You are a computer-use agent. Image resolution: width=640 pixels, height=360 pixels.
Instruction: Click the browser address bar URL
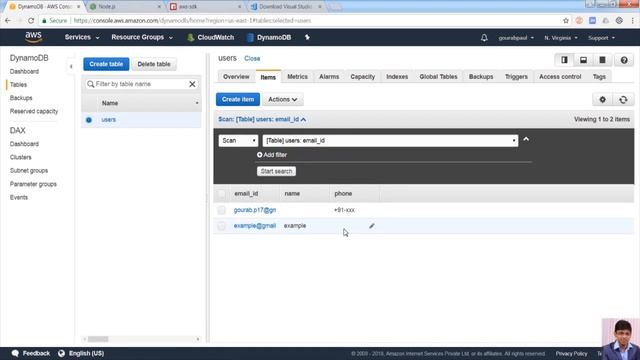coord(192,20)
